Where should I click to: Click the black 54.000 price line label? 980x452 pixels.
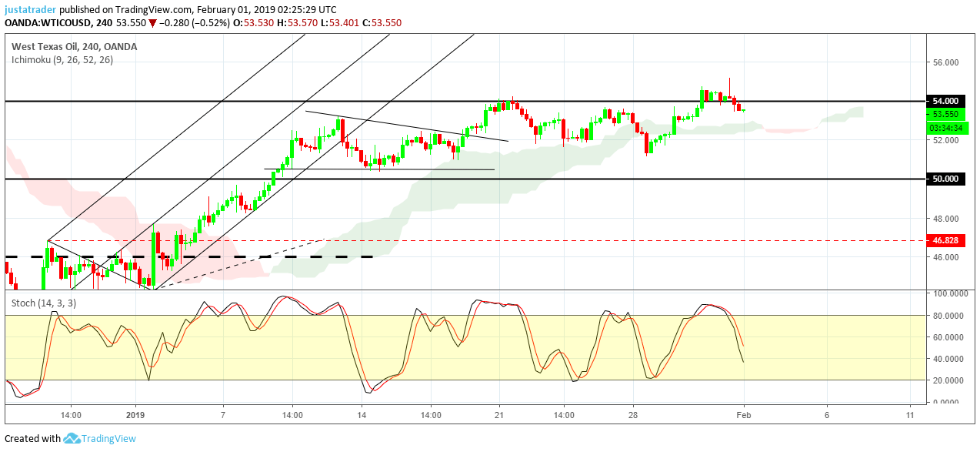pyautogui.click(x=945, y=101)
